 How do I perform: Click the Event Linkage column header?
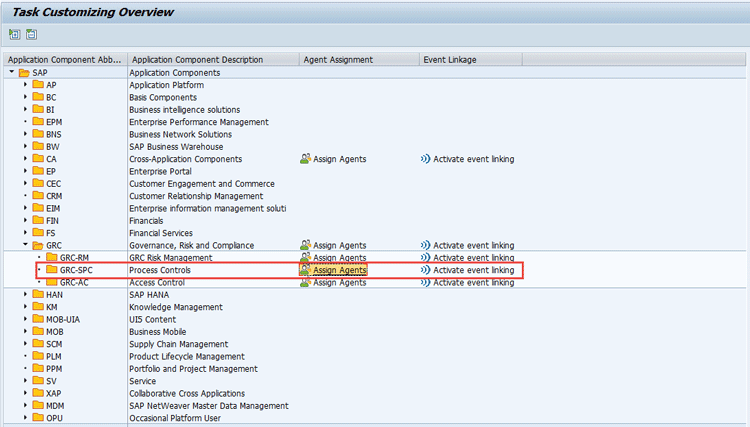pyautogui.click(x=450, y=60)
